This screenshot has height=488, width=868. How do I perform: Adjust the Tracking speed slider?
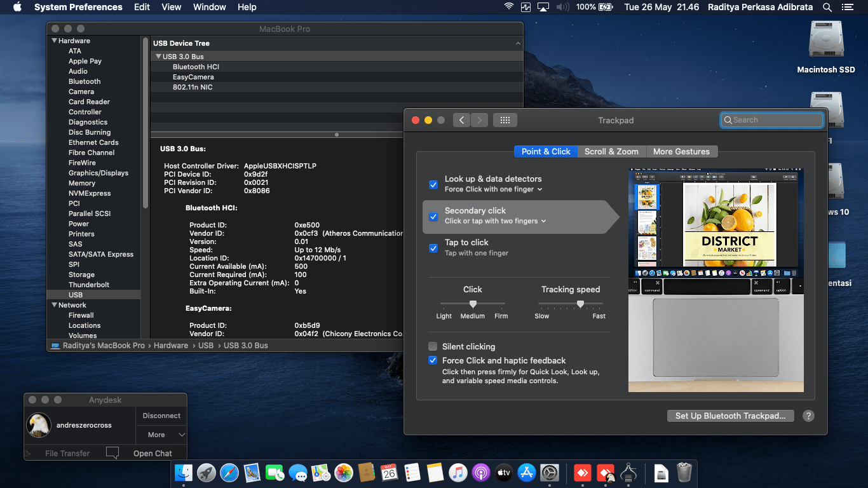[x=580, y=304]
